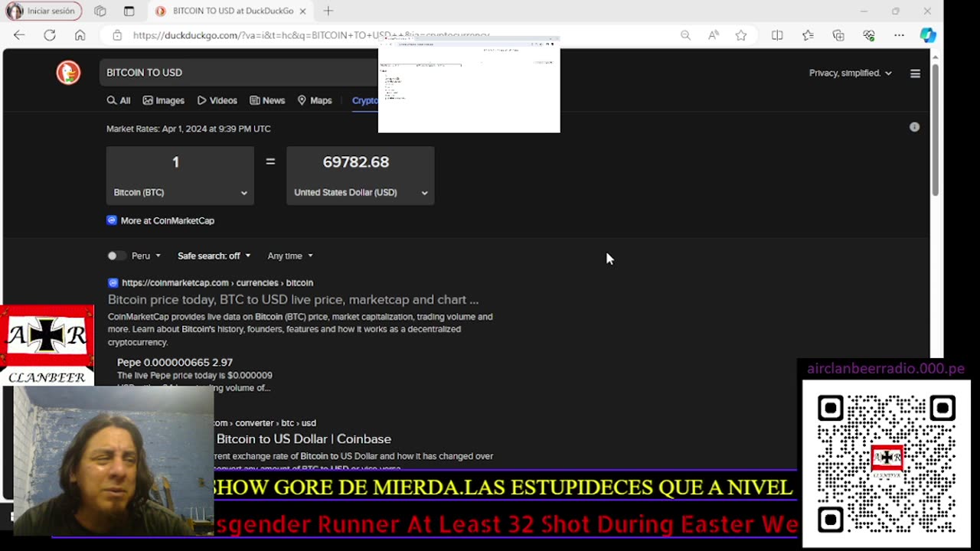
Task: Open a new browser tab
Action: (x=328, y=11)
